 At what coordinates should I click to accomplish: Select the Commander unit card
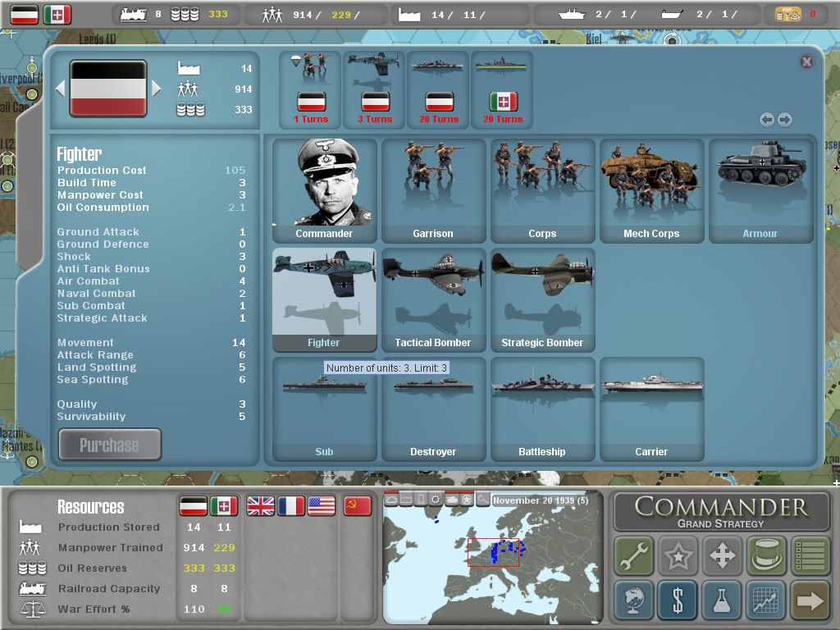point(324,190)
